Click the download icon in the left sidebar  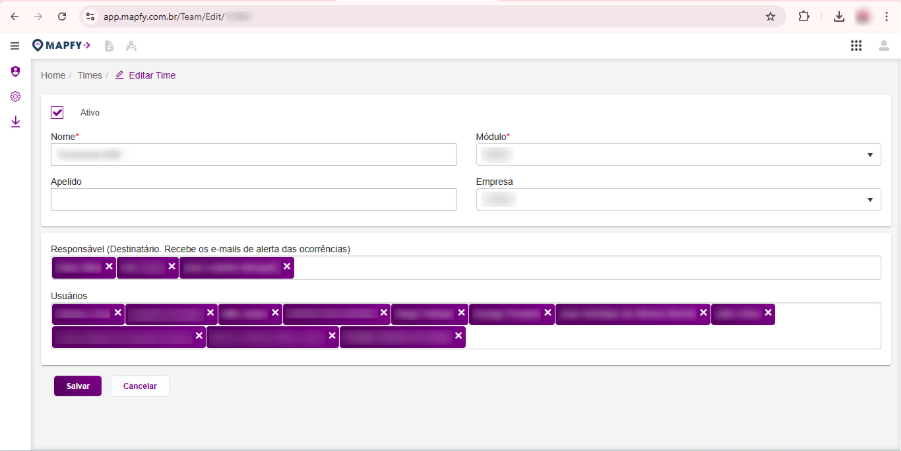16,121
